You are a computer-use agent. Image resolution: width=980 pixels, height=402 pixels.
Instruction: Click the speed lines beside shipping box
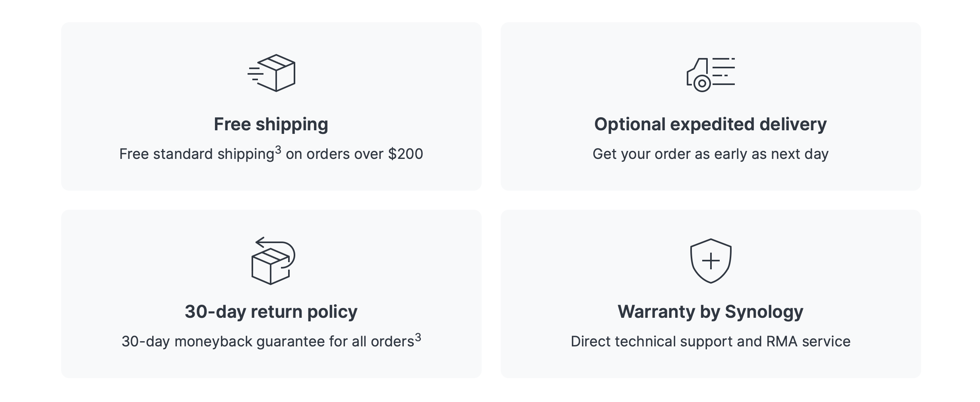pos(256,74)
